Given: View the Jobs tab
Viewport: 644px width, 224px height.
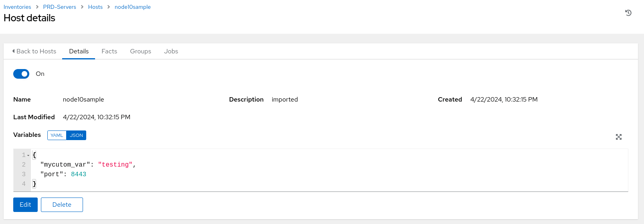Looking at the screenshot, I should (x=171, y=51).
